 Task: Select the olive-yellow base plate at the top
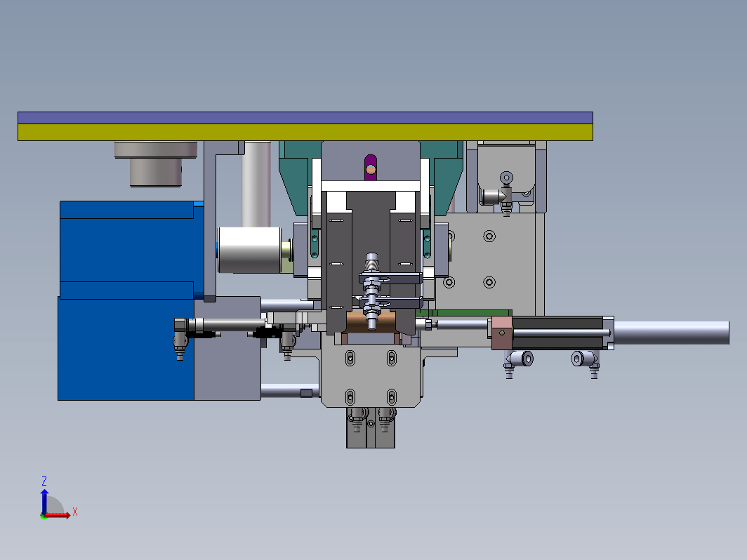(305, 132)
